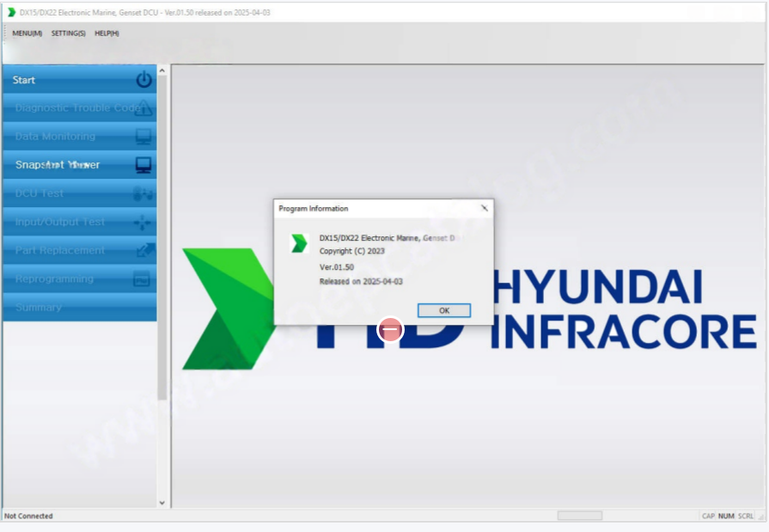The height and width of the screenshot is (532, 769).
Task: Open the MENU(M) menu
Action: pos(27,34)
